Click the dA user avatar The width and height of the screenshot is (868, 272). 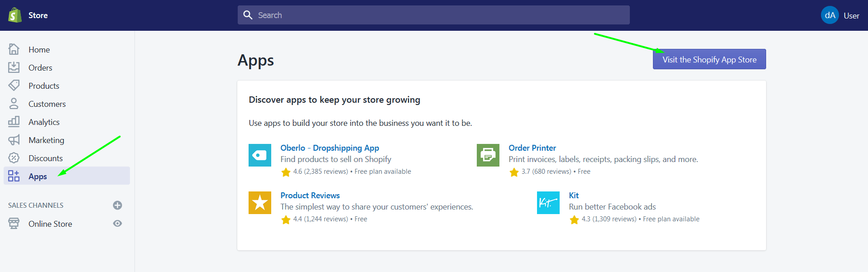pos(830,15)
